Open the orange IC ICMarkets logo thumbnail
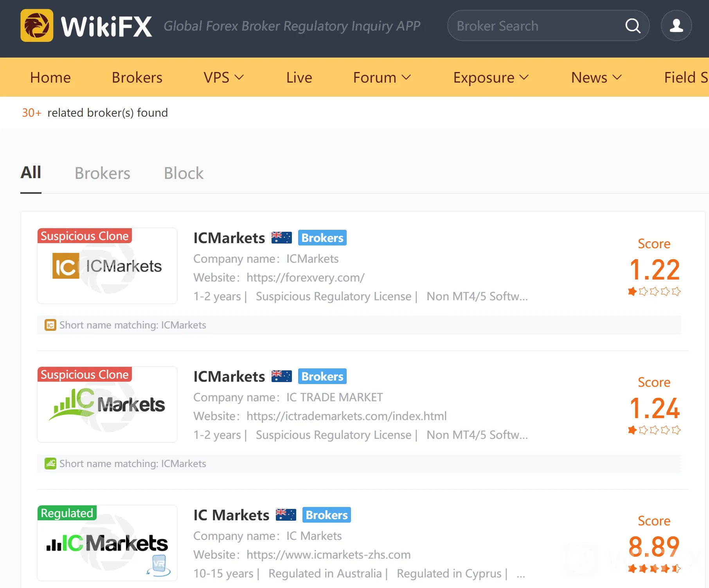 (107, 266)
